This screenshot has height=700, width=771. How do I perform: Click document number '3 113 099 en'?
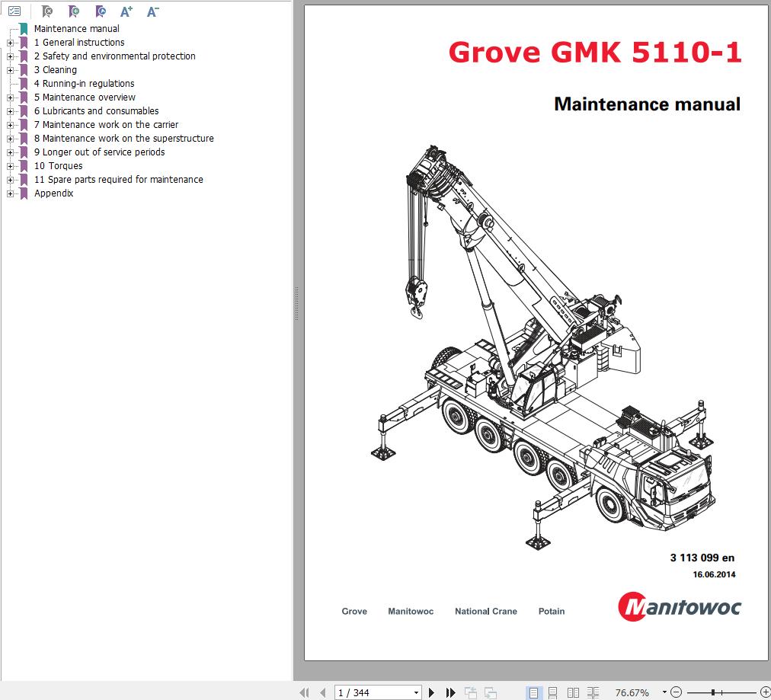[702, 558]
